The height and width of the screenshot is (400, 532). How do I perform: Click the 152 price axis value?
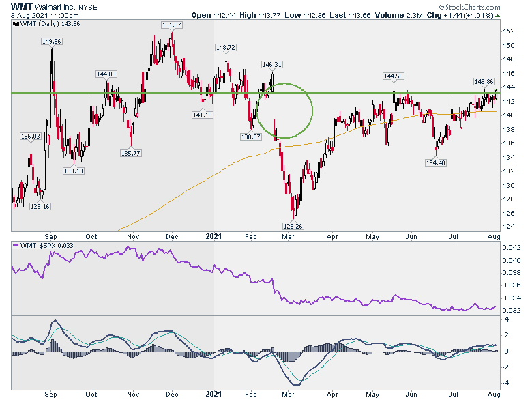click(x=509, y=31)
